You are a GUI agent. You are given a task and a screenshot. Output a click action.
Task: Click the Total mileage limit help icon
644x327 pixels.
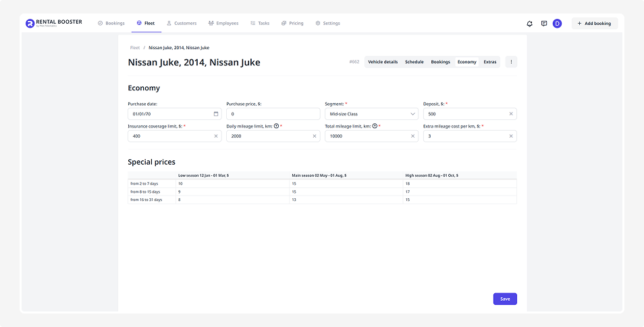(375, 126)
